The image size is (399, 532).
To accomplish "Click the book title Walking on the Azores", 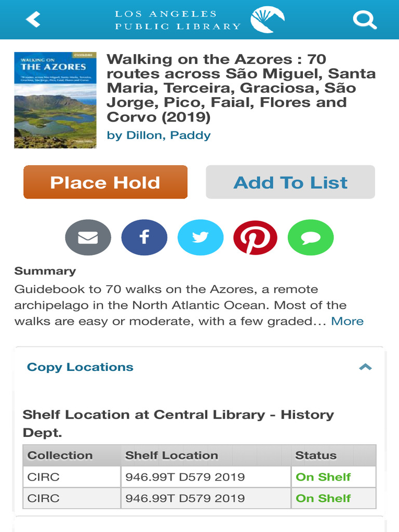I will click(241, 88).
